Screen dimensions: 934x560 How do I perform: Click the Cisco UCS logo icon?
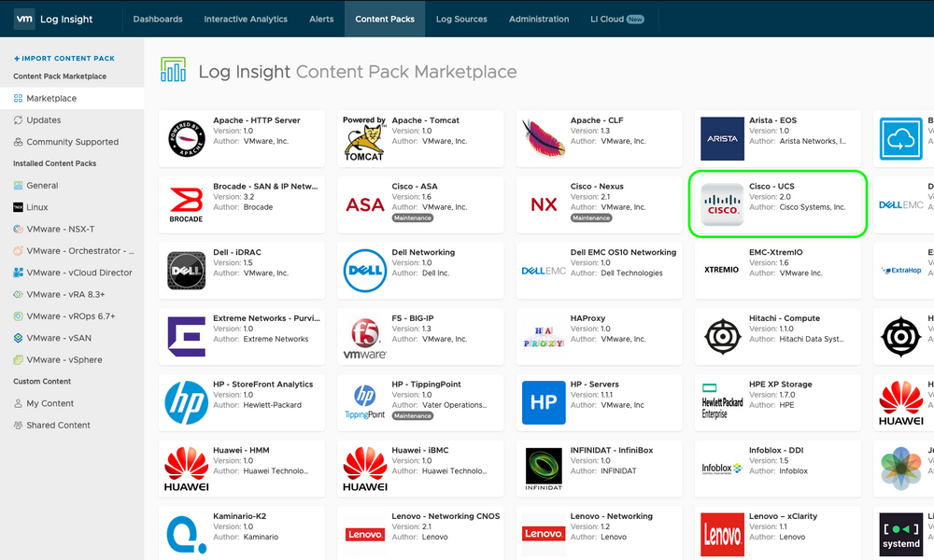[x=722, y=205]
